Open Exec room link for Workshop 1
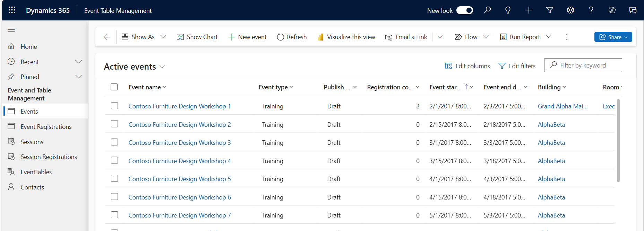The image size is (644, 231). [609, 106]
